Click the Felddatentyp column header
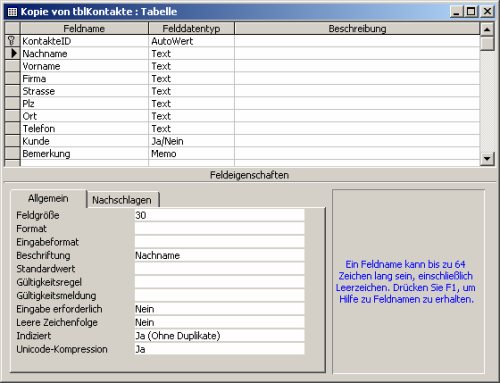 (191, 28)
